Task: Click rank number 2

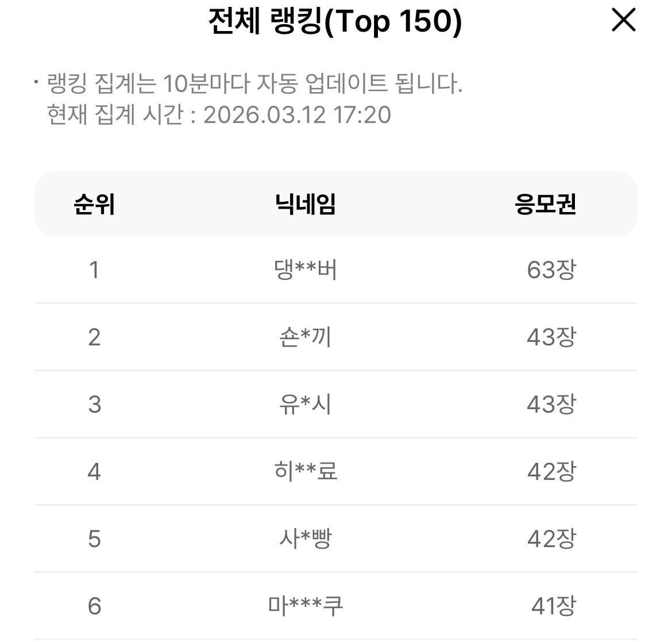Action: (x=94, y=337)
